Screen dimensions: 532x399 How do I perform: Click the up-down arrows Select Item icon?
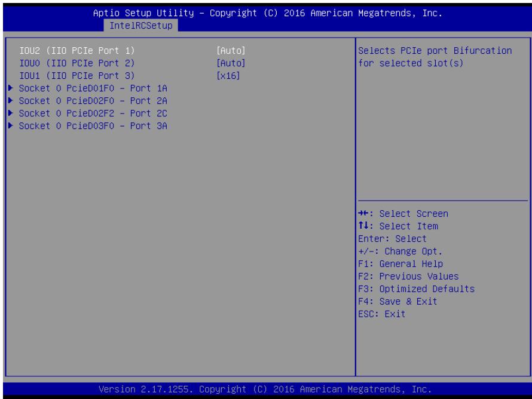[363, 226]
